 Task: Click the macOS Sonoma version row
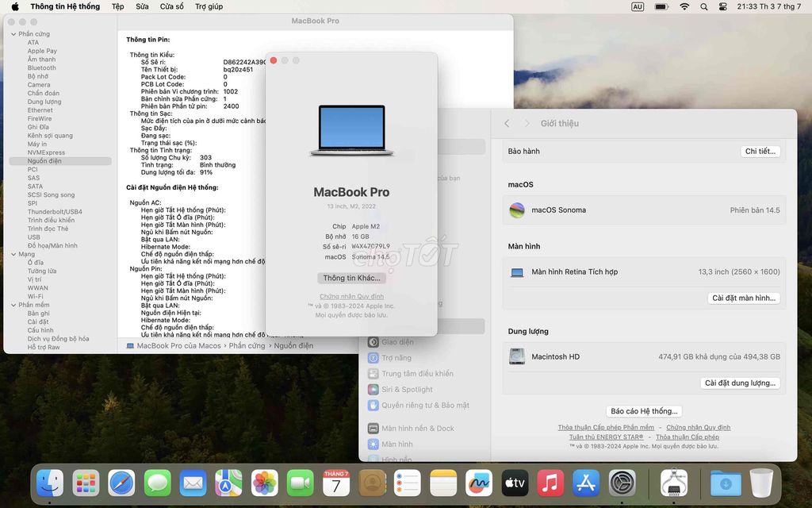point(644,210)
